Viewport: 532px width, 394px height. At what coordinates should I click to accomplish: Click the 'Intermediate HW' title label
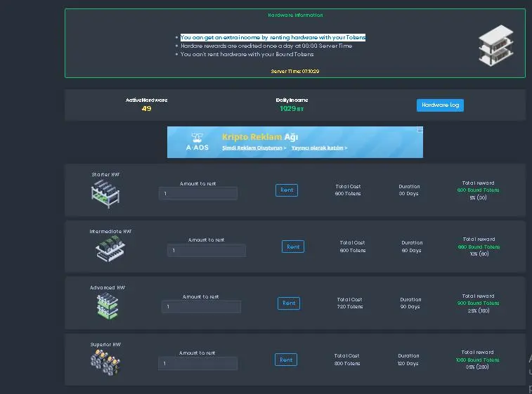(x=110, y=232)
